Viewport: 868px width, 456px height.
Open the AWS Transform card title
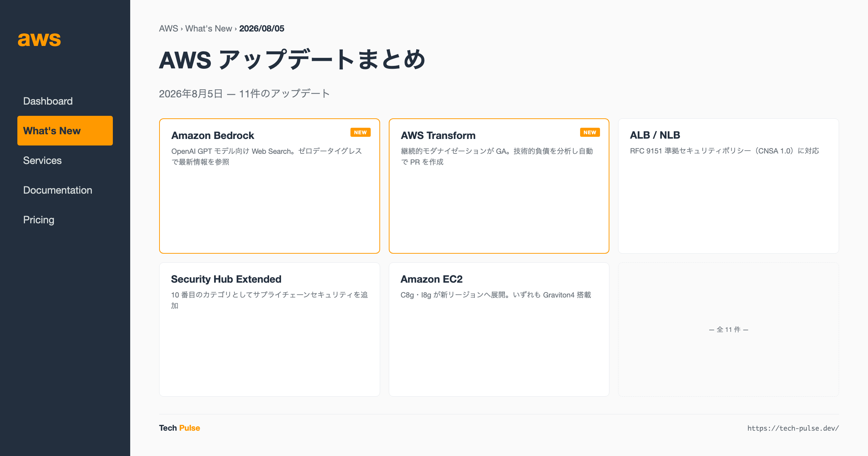point(438,135)
